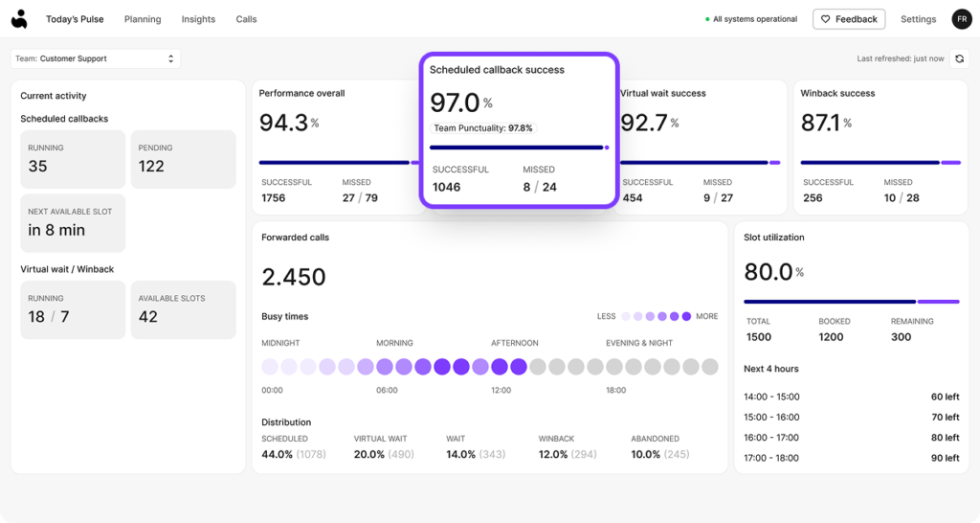Open the Insights tab
The width and height of the screenshot is (980, 523).
(x=198, y=19)
